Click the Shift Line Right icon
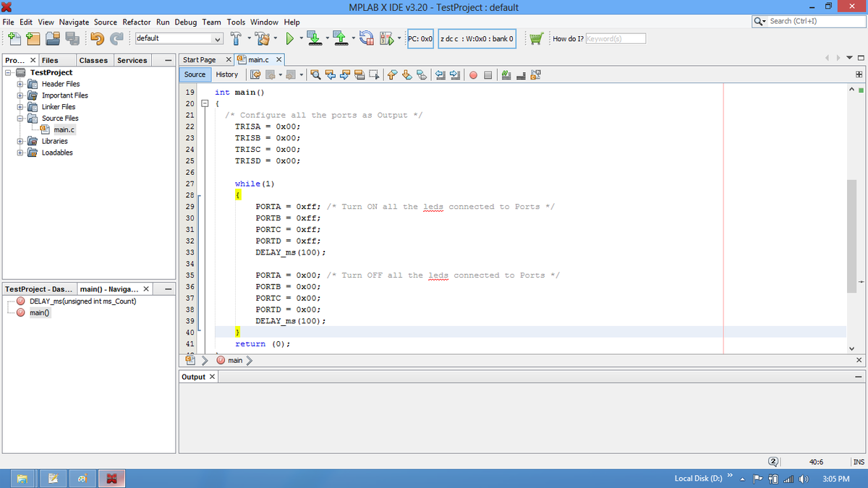Screen dimensions: 868x488 [454, 74]
